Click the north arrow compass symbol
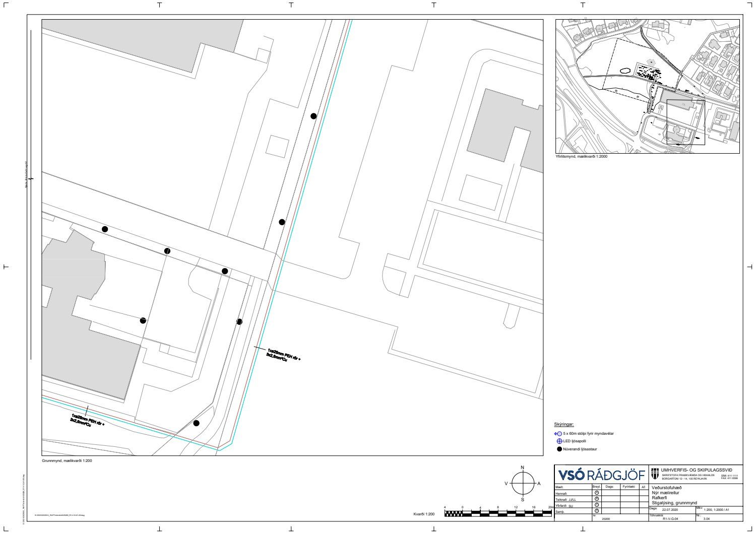Image resolution: width=756 pixels, height=534 pixels. point(523,484)
